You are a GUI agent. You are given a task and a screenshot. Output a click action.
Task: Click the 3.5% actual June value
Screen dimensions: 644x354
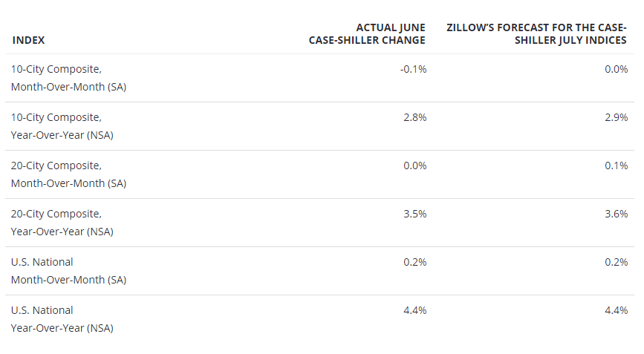coord(414,214)
